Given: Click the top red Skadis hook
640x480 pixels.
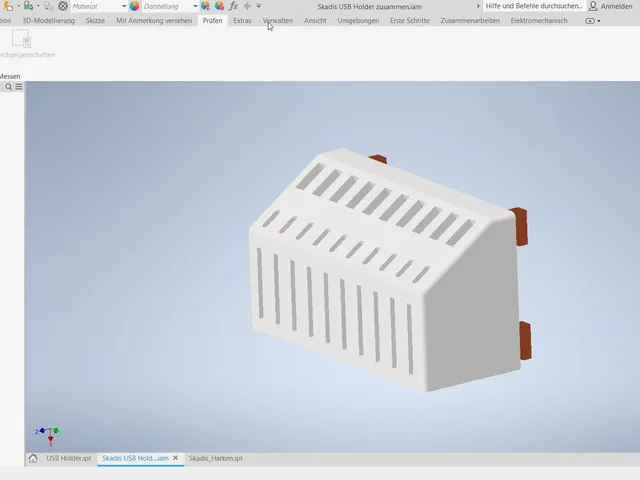Looking at the screenshot, I should click(x=378, y=159).
